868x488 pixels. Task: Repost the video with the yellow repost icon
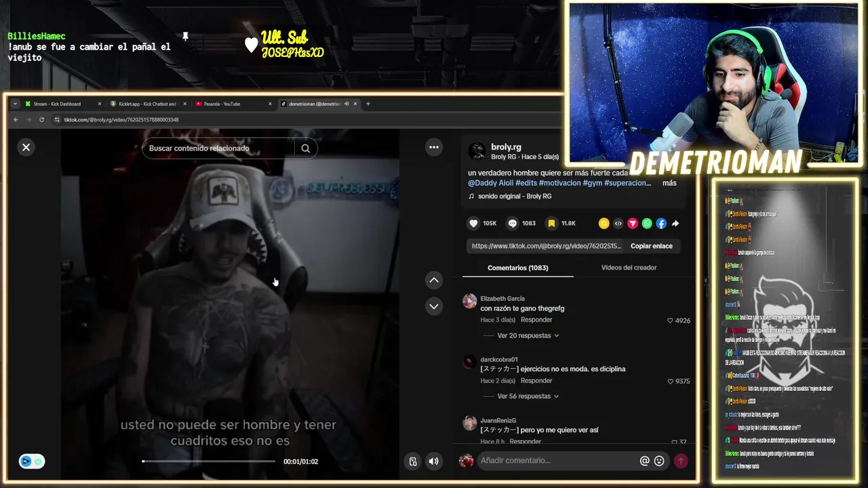tap(604, 223)
